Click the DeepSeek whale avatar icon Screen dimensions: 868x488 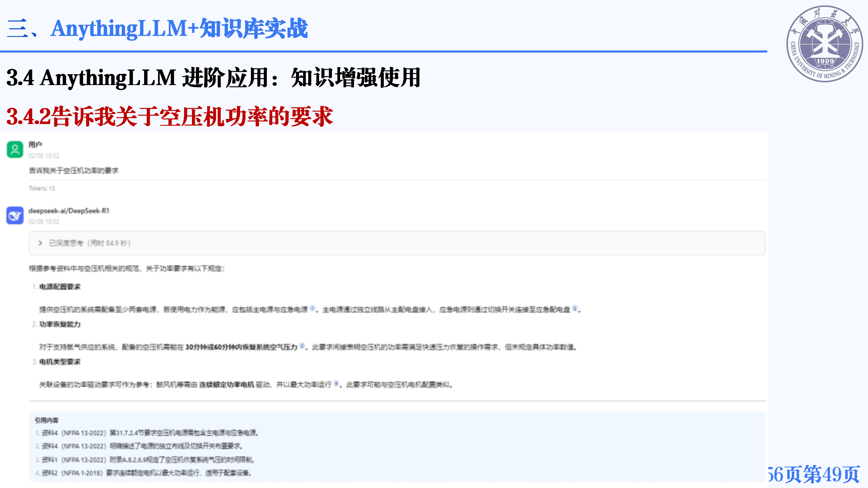pyautogui.click(x=15, y=216)
